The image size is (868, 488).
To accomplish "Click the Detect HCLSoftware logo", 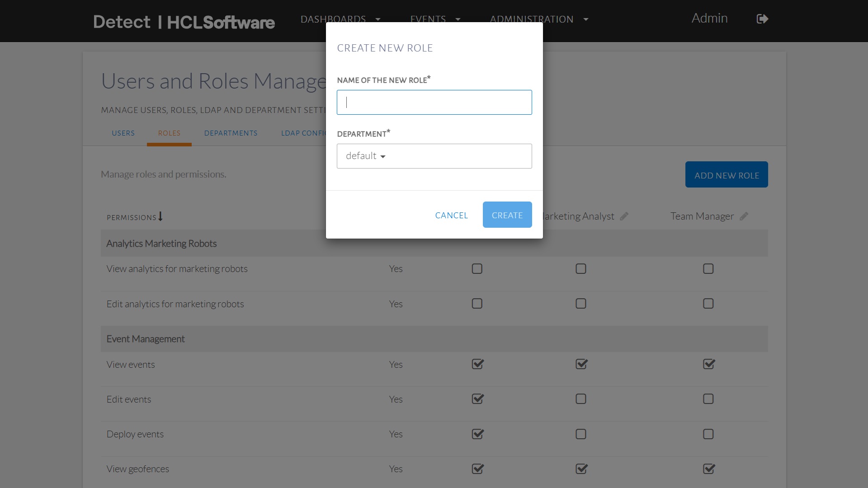I will coord(184,22).
